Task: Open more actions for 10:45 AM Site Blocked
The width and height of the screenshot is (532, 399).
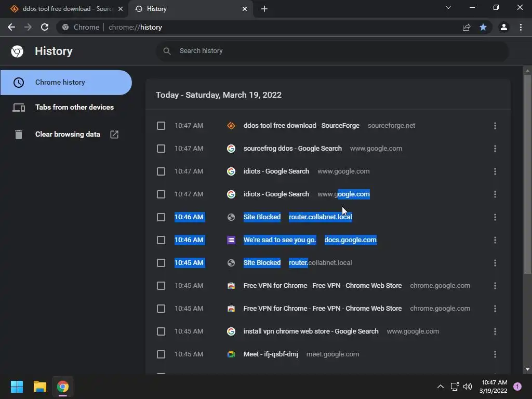Action: [x=495, y=263]
